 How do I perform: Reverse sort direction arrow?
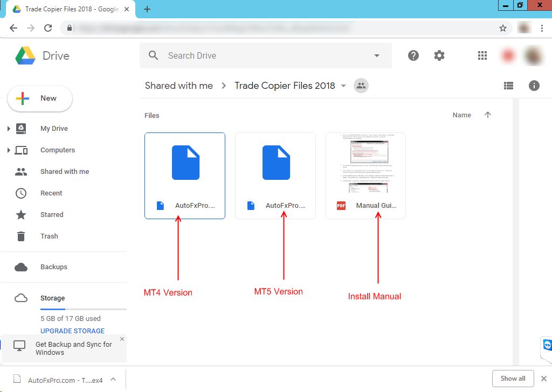(488, 115)
